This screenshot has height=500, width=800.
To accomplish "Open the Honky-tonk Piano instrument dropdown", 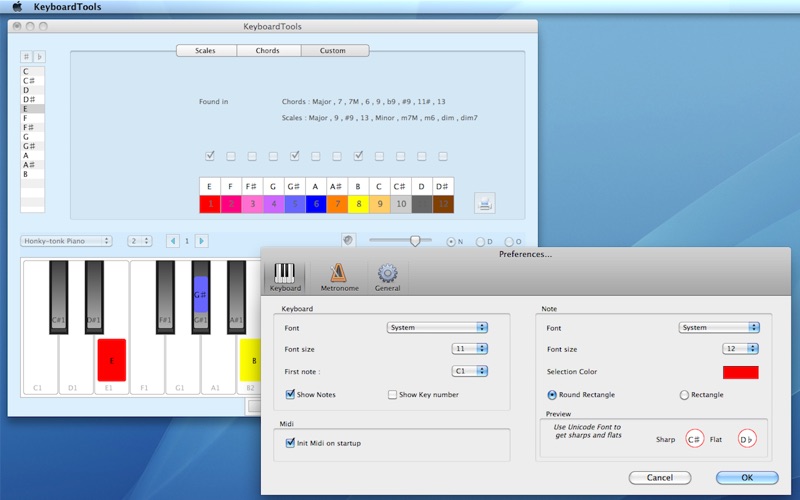I will pos(66,241).
